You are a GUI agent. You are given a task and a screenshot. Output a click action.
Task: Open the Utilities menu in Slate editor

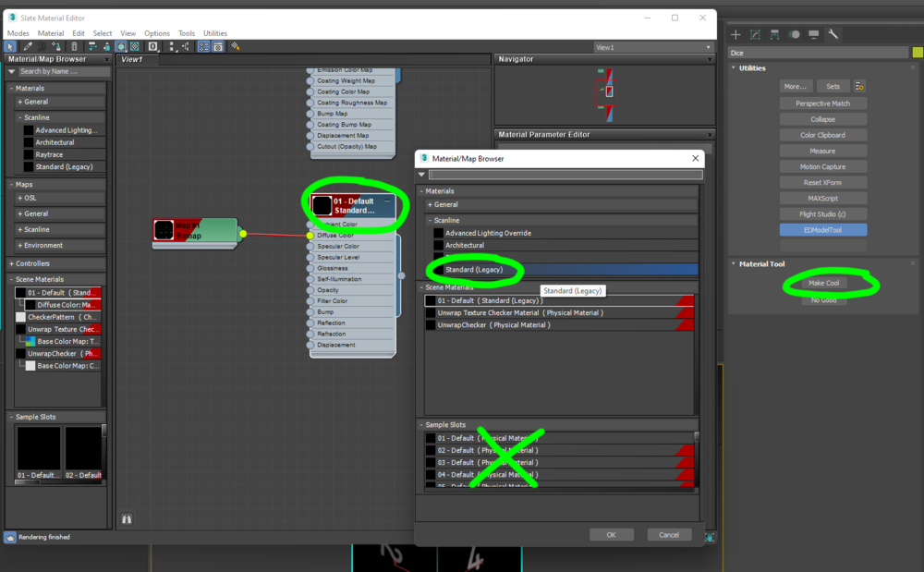tap(215, 33)
